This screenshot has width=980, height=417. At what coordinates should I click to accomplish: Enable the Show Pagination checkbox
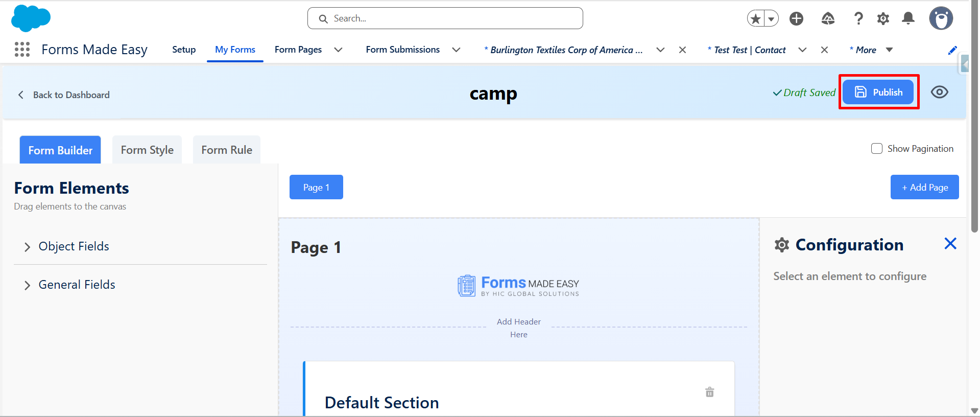[877, 149]
